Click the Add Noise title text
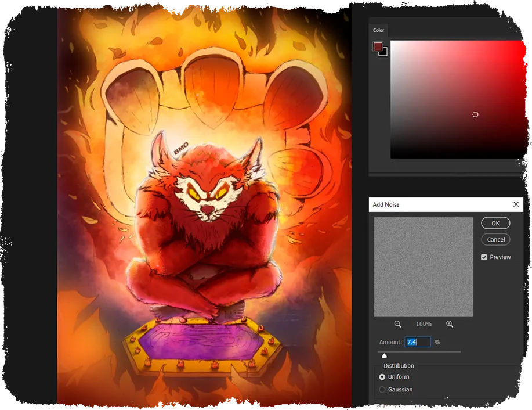The height and width of the screenshot is (410, 532). pyautogui.click(x=386, y=204)
